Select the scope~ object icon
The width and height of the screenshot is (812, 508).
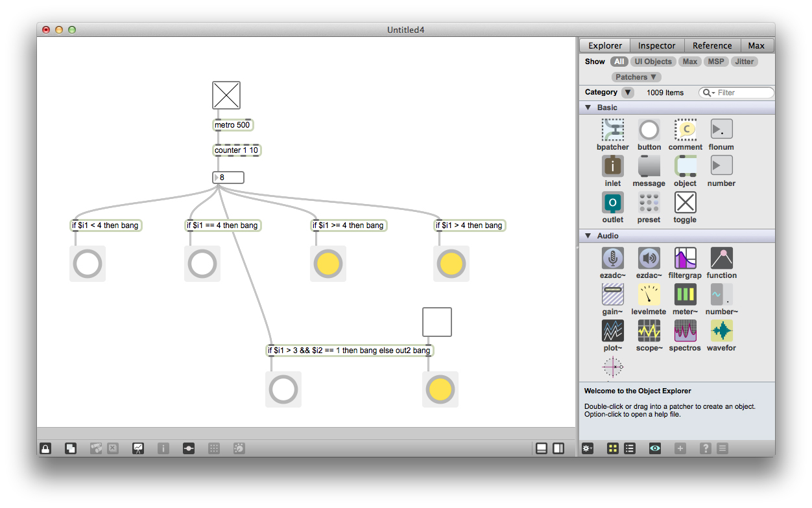coord(649,330)
